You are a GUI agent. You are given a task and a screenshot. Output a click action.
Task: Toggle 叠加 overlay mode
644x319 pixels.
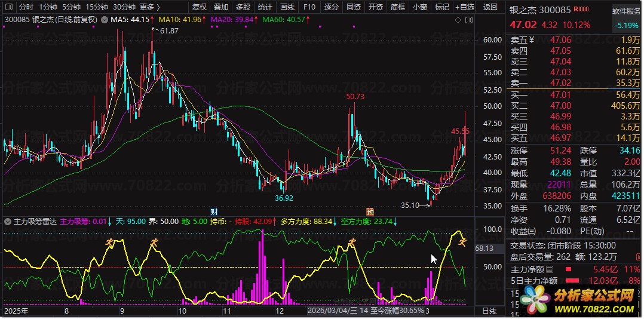221,7
